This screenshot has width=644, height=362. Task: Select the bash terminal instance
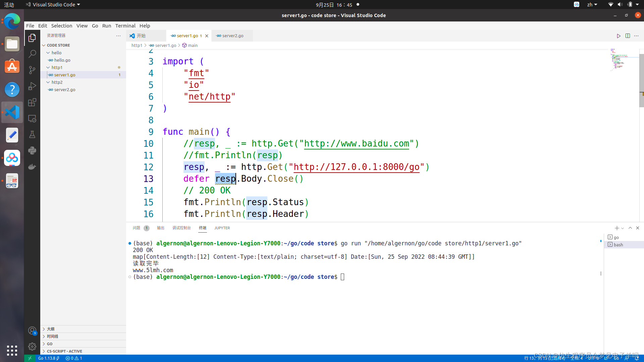click(618, 245)
